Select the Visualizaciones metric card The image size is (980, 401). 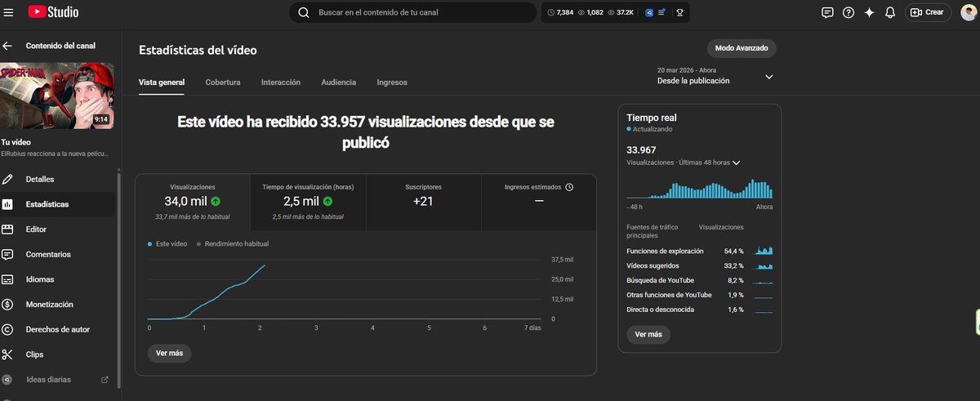point(193,202)
